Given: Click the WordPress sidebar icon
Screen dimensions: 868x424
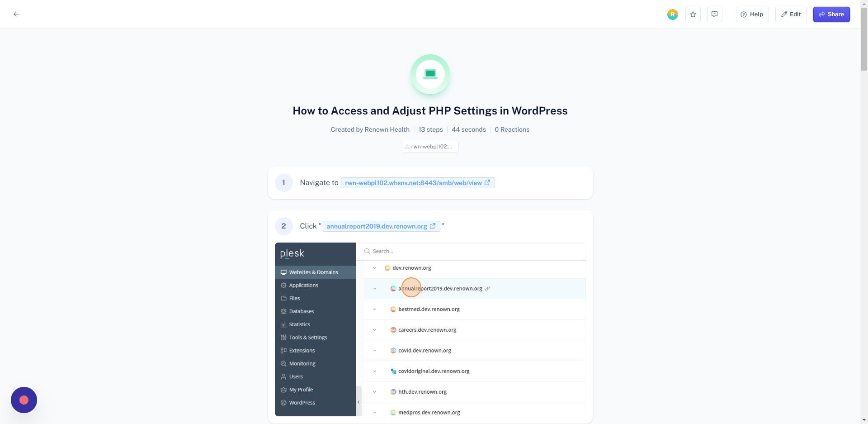Looking at the screenshot, I should coord(283,403).
